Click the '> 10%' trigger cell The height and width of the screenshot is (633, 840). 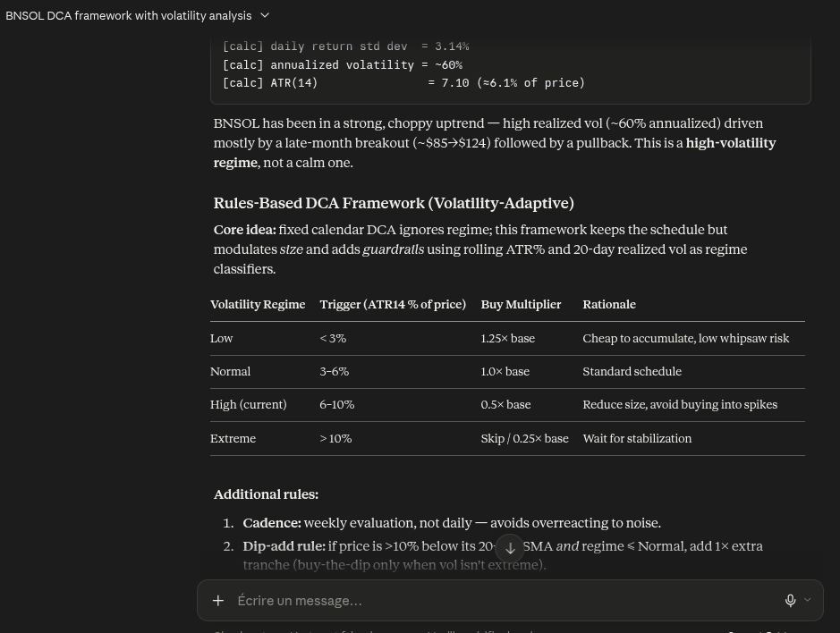(x=335, y=439)
